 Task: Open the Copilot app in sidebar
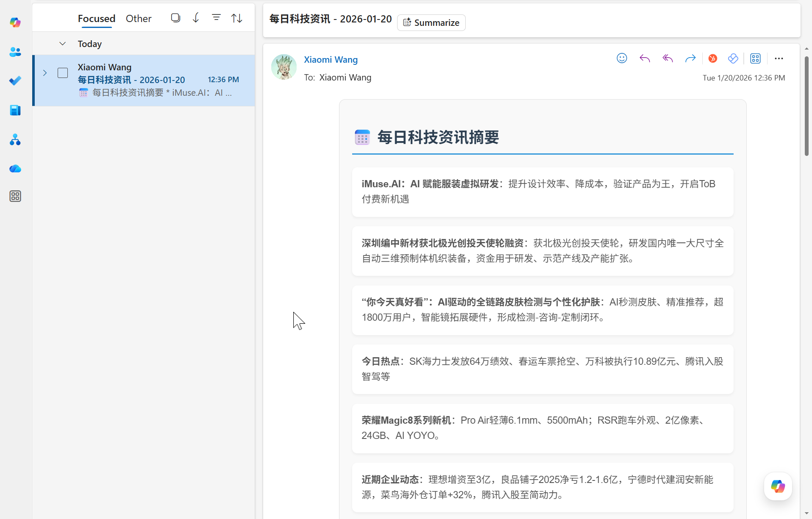point(15,22)
